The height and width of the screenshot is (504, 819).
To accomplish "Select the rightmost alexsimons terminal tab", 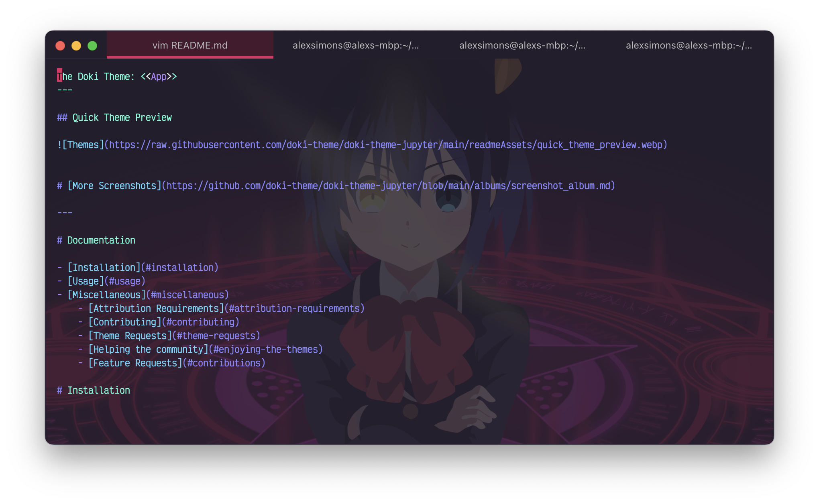I will [689, 45].
